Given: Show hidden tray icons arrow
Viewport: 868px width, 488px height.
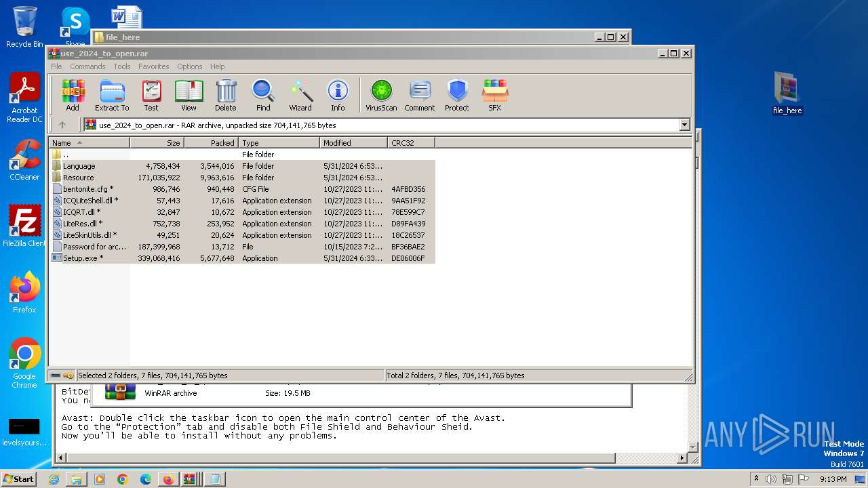Looking at the screenshot, I should pos(756,479).
